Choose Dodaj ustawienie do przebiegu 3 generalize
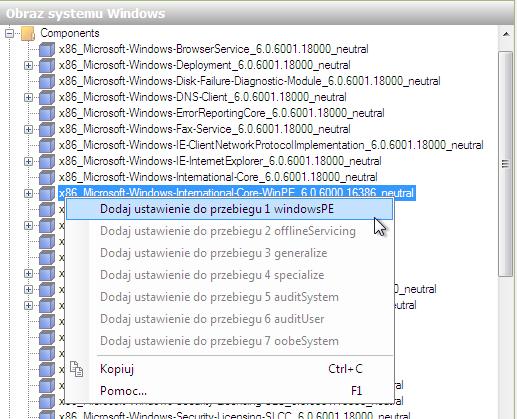Image resolution: width=517 pixels, height=419 pixels. [229, 253]
